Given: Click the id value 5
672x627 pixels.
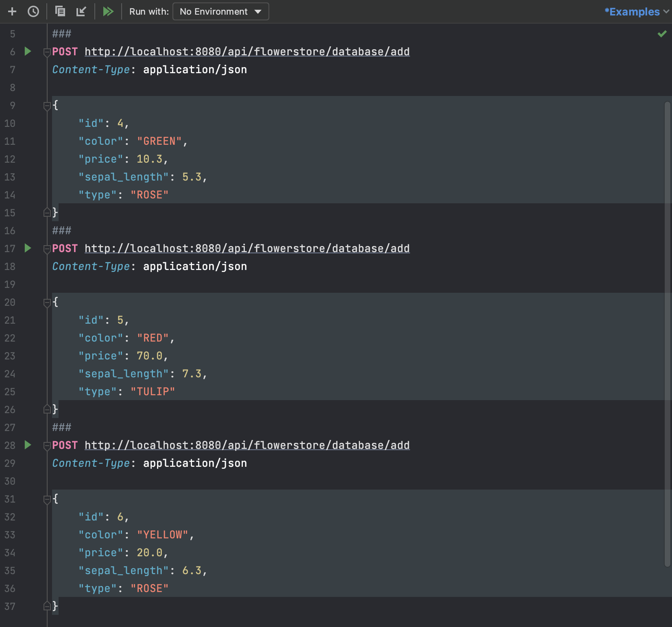Looking at the screenshot, I should pyautogui.click(x=120, y=320).
